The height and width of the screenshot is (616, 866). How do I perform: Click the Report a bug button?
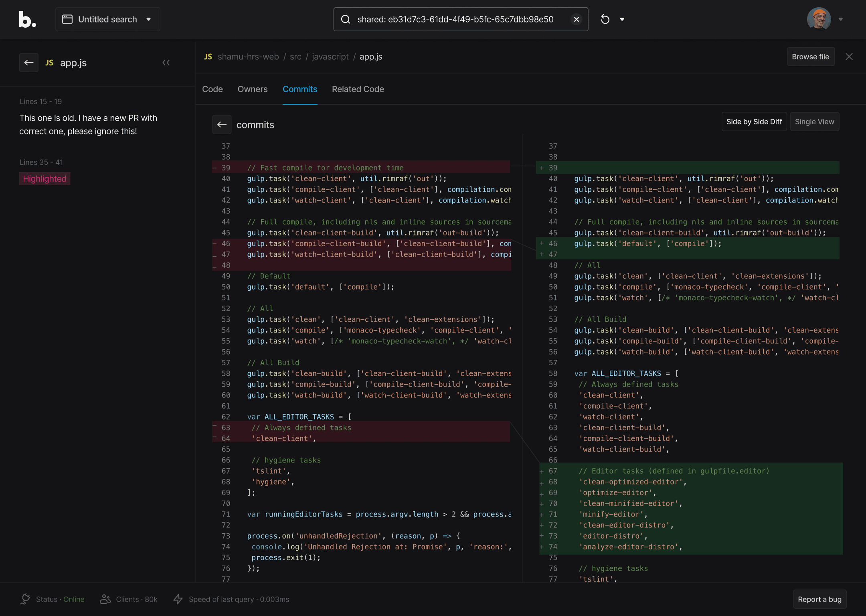(820, 599)
